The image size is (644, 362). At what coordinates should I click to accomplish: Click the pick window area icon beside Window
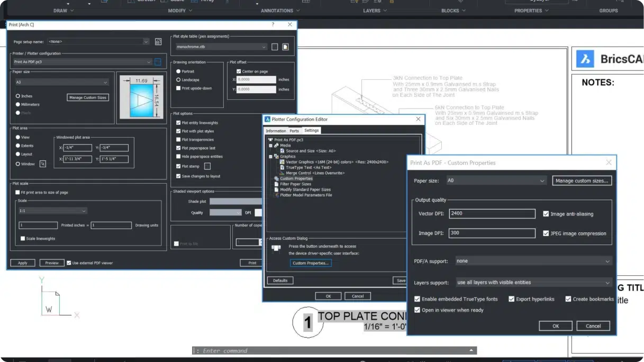click(x=43, y=164)
